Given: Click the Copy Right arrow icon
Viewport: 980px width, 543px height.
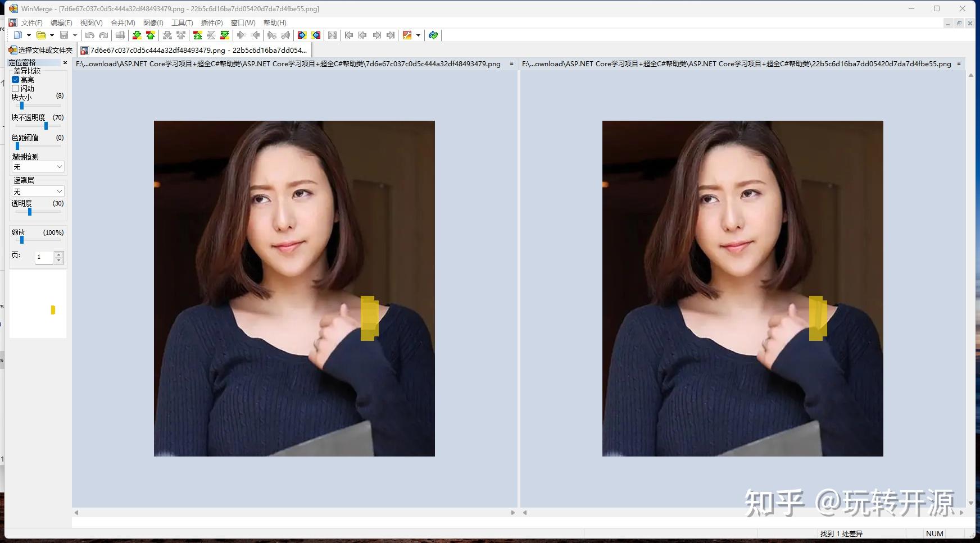Looking at the screenshot, I should coord(241,35).
